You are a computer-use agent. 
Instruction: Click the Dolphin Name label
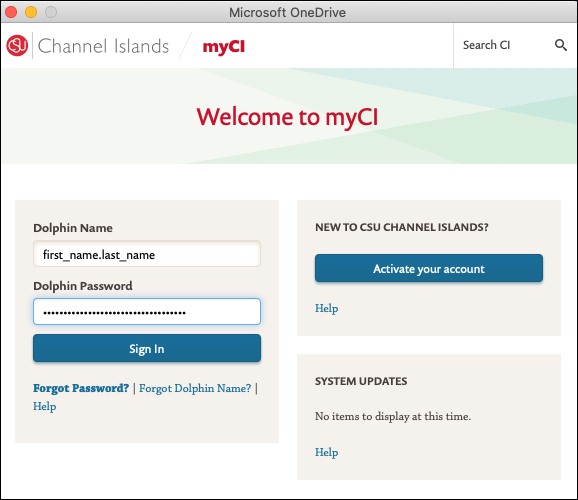(73, 228)
